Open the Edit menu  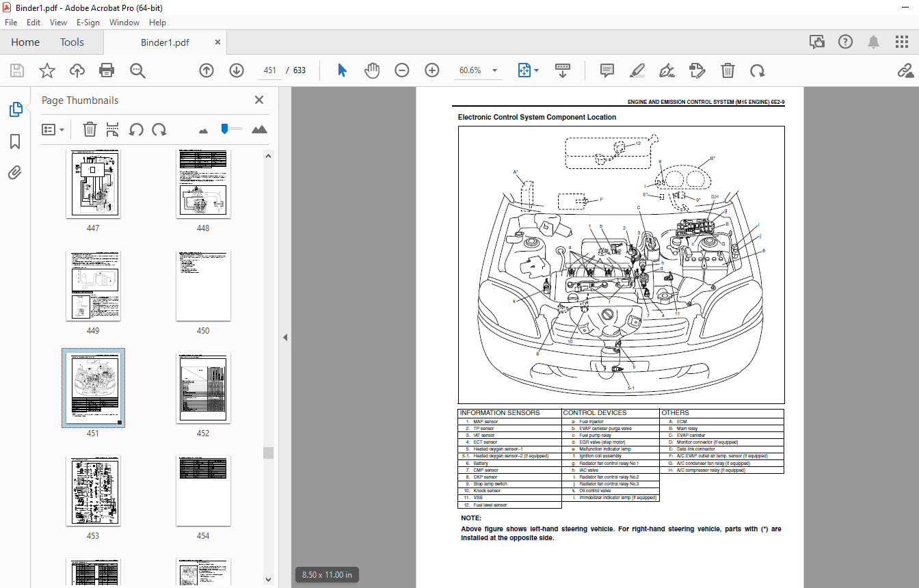(34, 22)
